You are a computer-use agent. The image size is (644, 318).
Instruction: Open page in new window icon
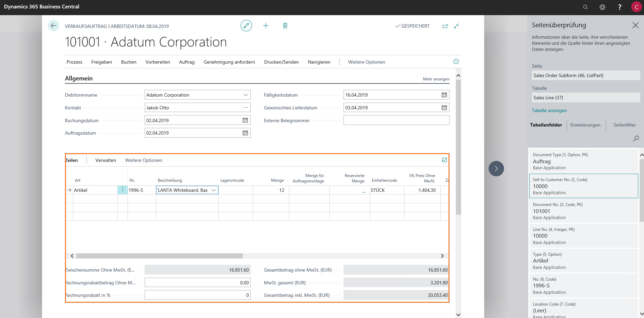(445, 26)
